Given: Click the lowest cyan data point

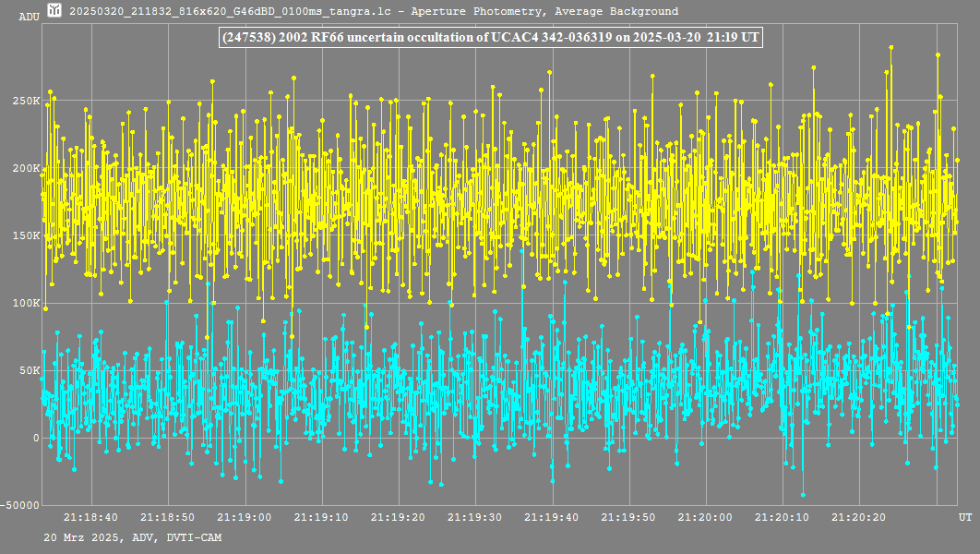Looking at the screenshot, I should point(803,495).
